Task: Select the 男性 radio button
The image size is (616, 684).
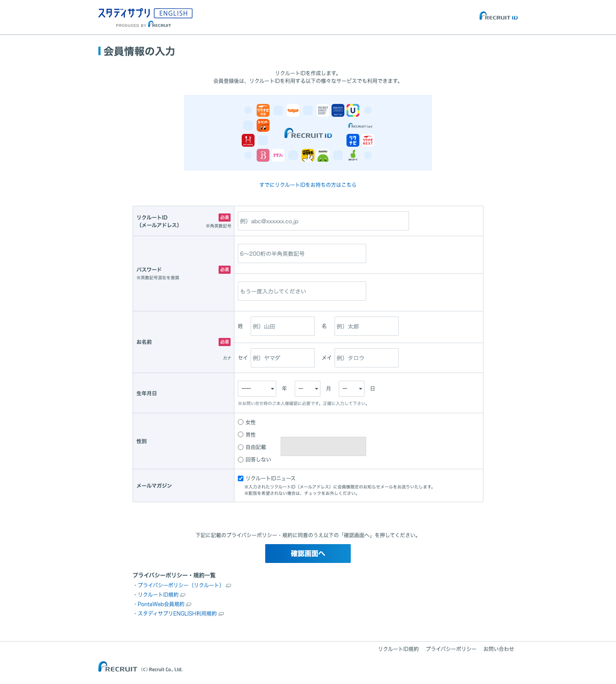Action: (x=240, y=435)
